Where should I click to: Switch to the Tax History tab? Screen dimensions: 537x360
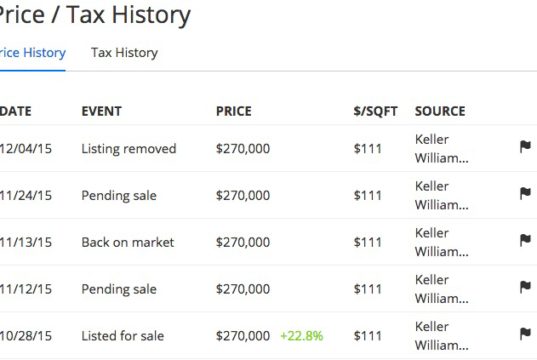pos(124,53)
